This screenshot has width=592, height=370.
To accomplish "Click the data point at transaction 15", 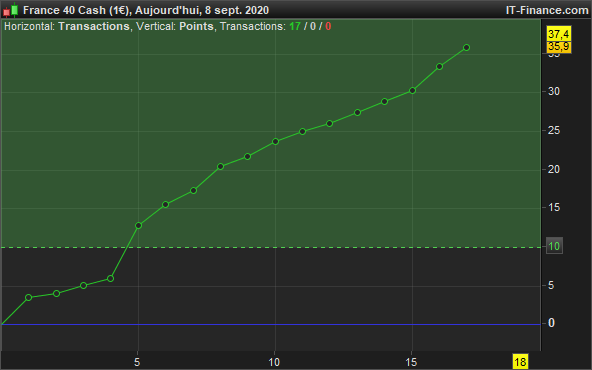I will pyautogui.click(x=412, y=91).
